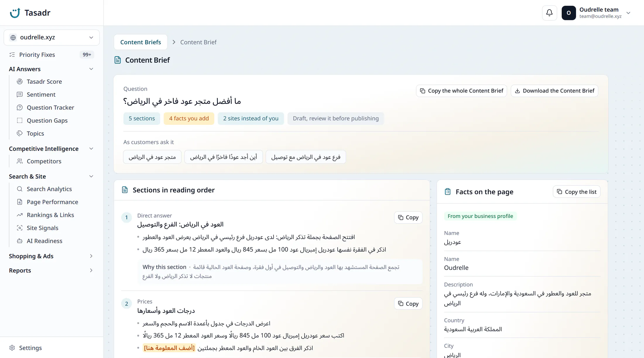Copy the Prices section
Viewport: 644px width, 358px height.
pyautogui.click(x=408, y=304)
